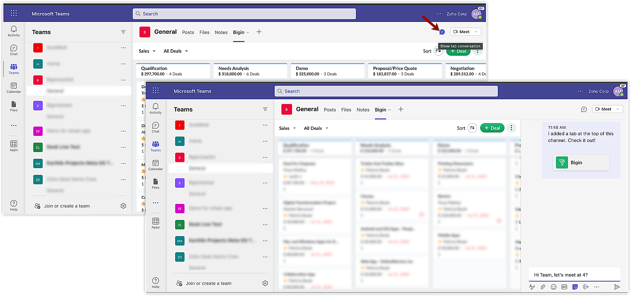
Task: Click the tab conversation icon in front window
Action: [584, 110]
